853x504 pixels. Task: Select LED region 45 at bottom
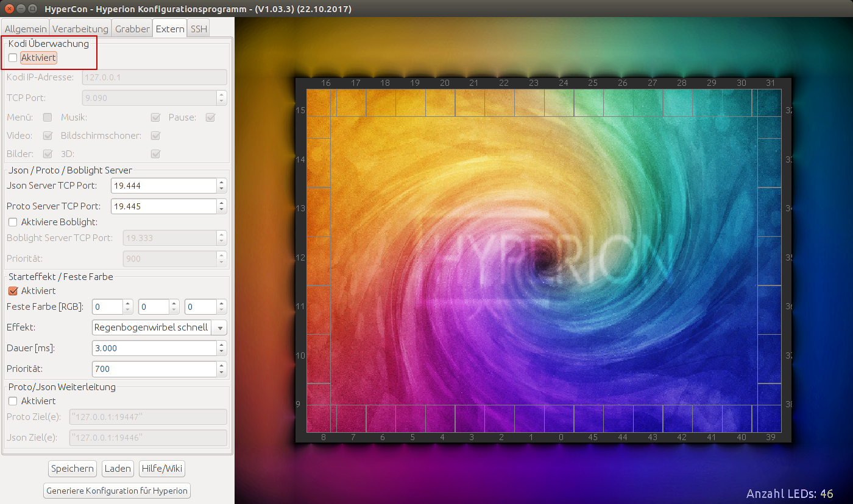[x=589, y=419]
